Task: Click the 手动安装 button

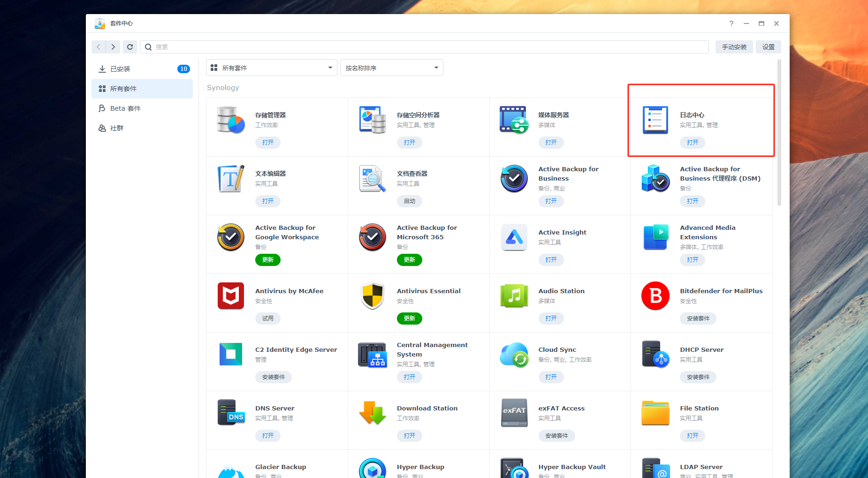Action: (734, 47)
